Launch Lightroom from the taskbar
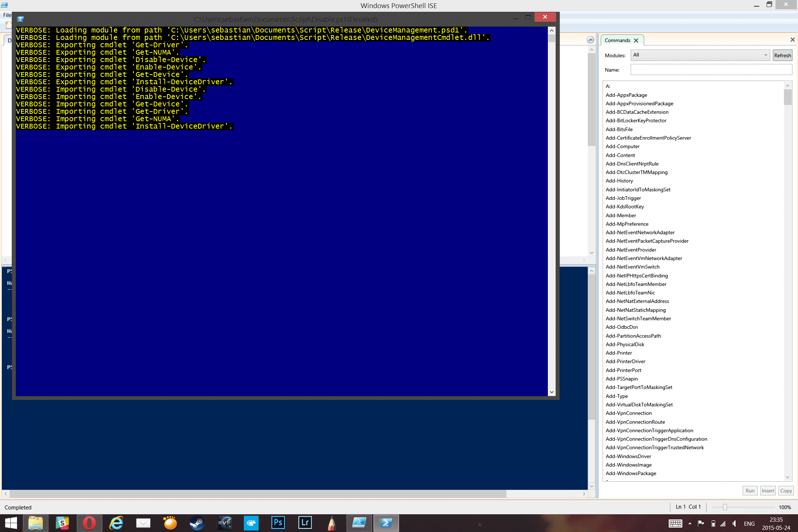798x532 pixels. (305, 523)
